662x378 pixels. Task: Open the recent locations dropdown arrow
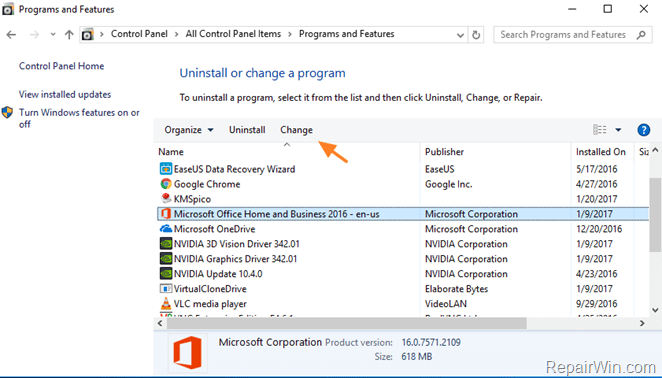point(53,35)
